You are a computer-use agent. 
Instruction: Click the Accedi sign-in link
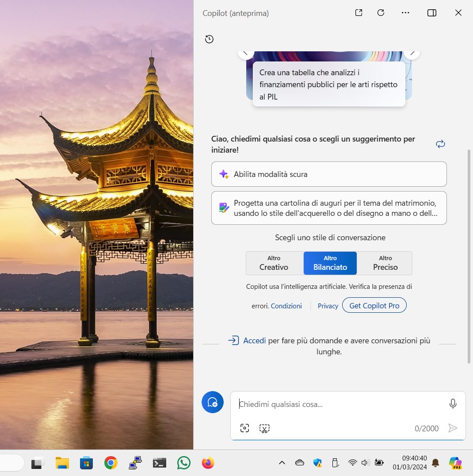coord(254,341)
